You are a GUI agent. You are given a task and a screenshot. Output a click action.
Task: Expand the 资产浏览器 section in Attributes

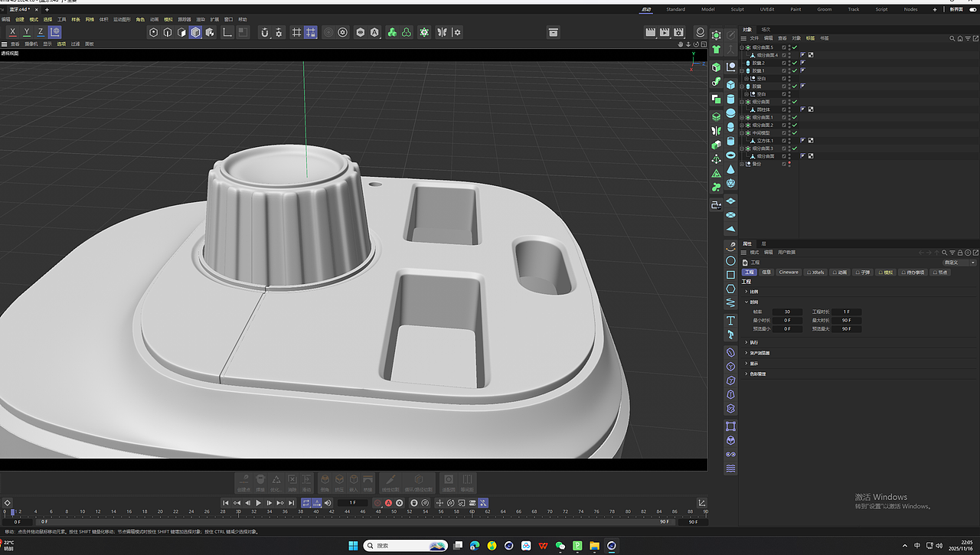point(746,353)
